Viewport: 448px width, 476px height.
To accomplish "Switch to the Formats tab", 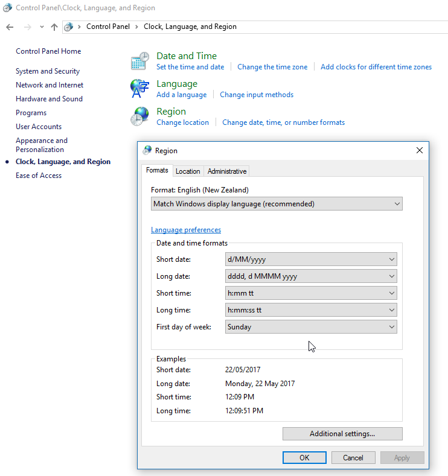I will pyautogui.click(x=157, y=170).
